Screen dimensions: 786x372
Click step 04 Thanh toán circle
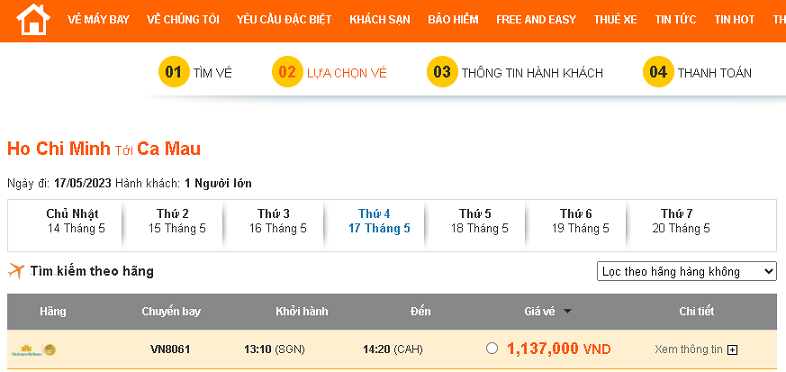(x=658, y=72)
